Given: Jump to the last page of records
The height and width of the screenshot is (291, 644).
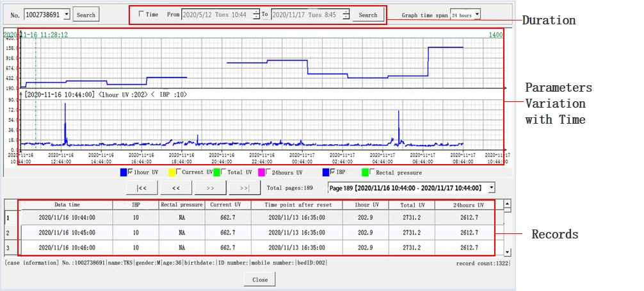Looking at the screenshot, I should coord(244,188).
